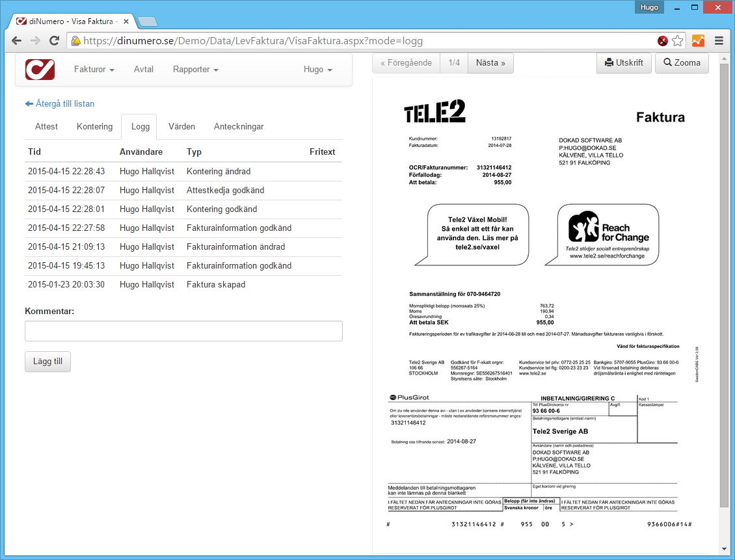The width and height of the screenshot is (735, 560).
Task: Click the 1/4 page indicator
Action: pyautogui.click(x=454, y=63)
